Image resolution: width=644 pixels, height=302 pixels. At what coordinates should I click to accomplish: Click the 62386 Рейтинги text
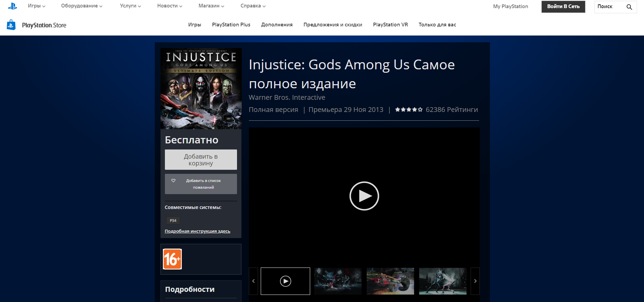click(452, 110)
